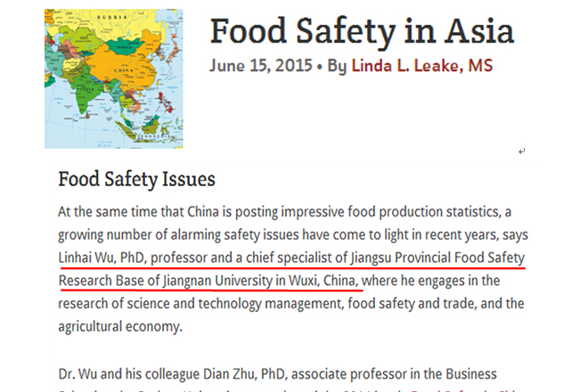Click Dr. Wu at second paragraph start
The width and height of the screenshot is (588, 392).
click(x=78, y=374)
